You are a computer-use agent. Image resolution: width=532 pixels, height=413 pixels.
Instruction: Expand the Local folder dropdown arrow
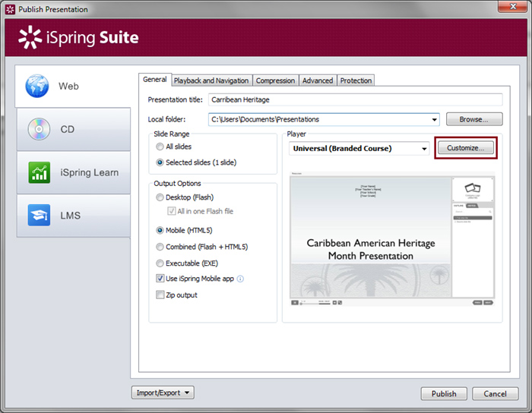(434, 120)
